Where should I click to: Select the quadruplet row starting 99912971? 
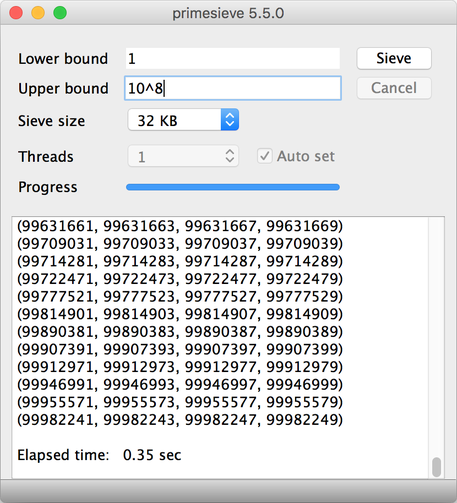click(180, 367)
